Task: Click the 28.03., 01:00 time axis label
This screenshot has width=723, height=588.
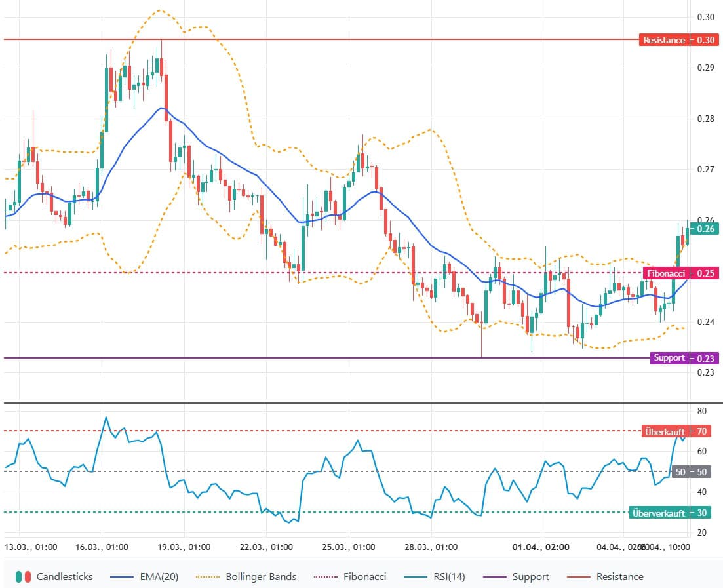Action: point(432,547)
